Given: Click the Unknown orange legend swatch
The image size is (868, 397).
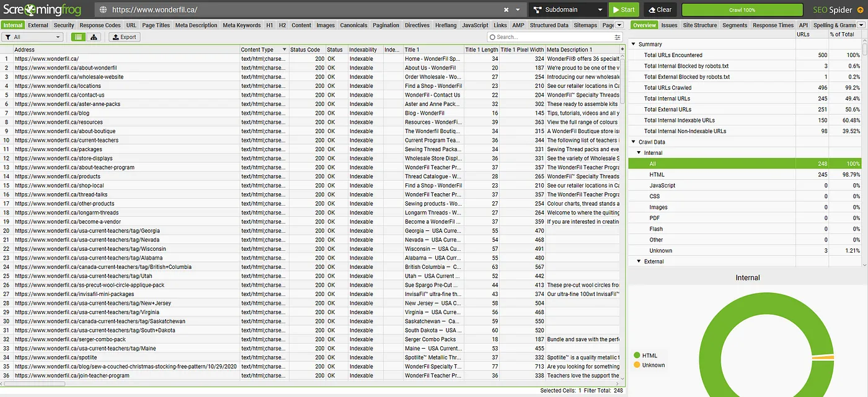Looking at the screenshot, I should click(x=635, y=365).
